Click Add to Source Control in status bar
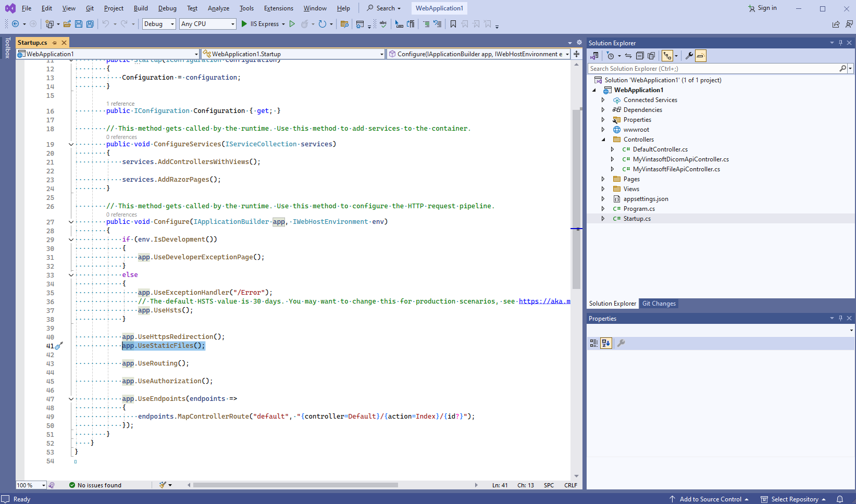The image size is (856, 504). click(710, 499)
